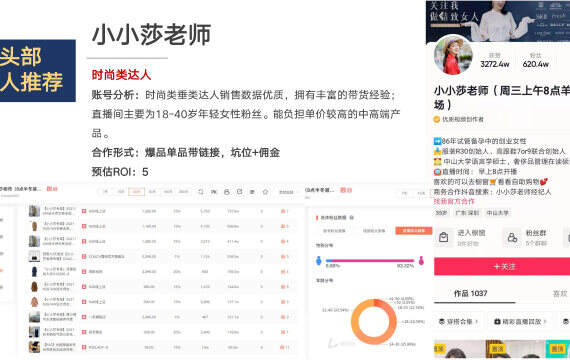Click the 小小莎老师 slide title

tap(151, 35)
